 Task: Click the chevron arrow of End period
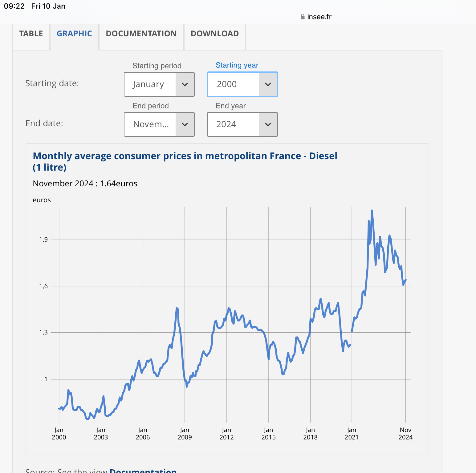pyautogui.click(x=185, y=124)
